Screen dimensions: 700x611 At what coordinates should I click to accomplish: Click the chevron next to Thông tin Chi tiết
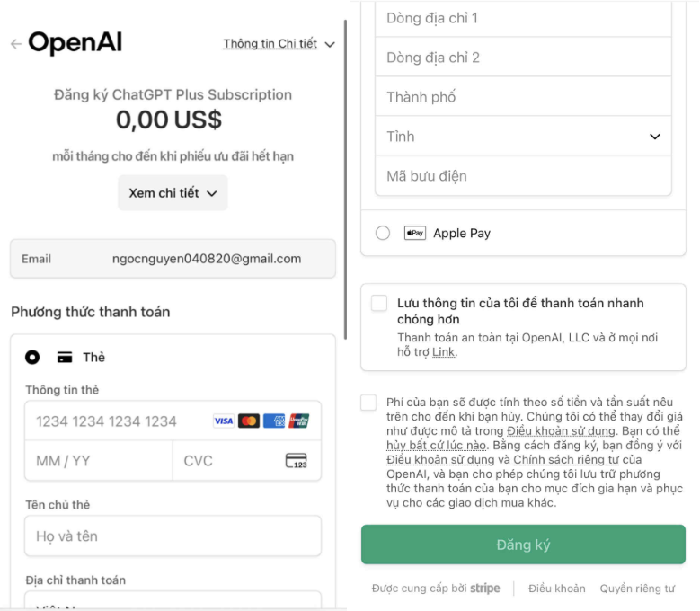[330, 44]
